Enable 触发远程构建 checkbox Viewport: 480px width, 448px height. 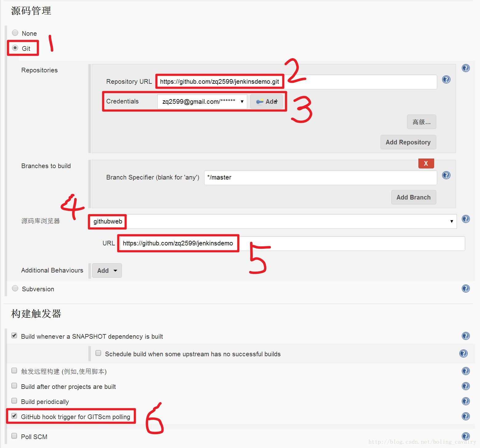[x=14, y=371]
